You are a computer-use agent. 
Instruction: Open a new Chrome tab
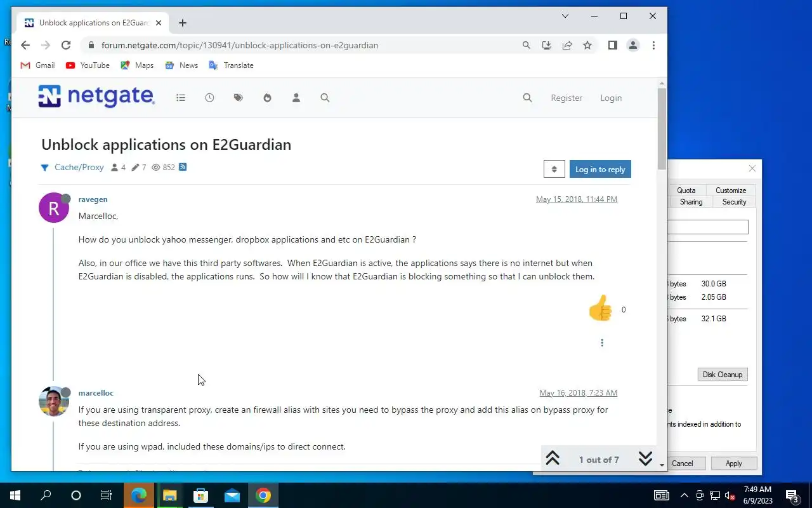(183, 23)
